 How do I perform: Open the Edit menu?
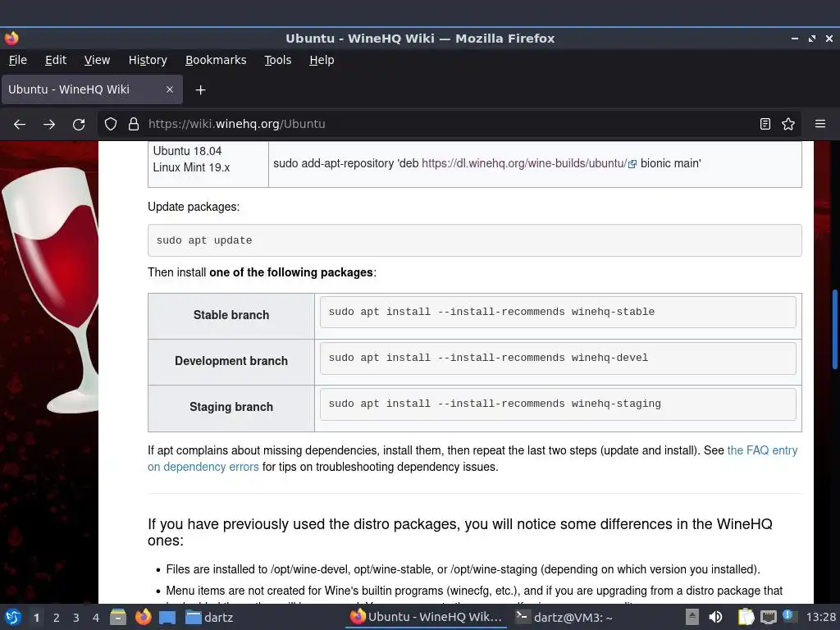(x=56, y=60)
